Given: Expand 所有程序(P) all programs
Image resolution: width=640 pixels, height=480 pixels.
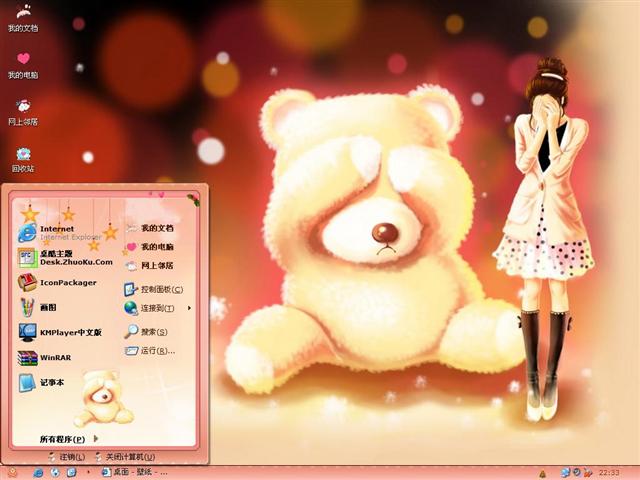Looking at the screenshot, I should (69, 439).
